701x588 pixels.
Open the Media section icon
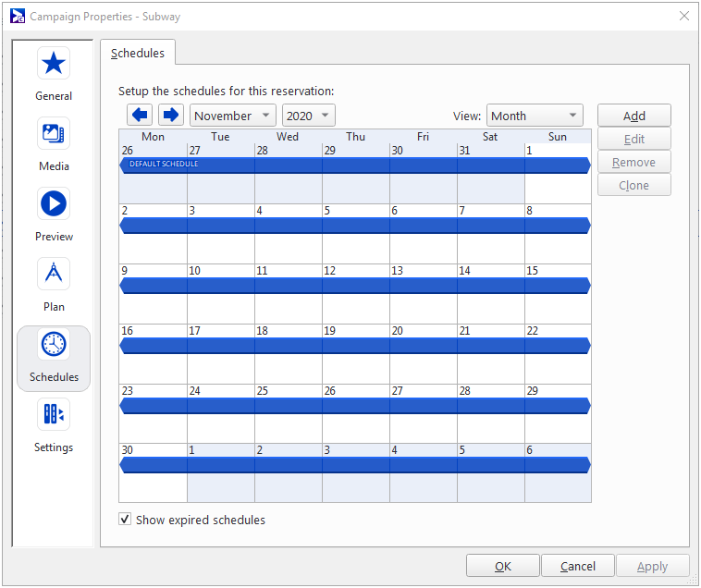click(x=54, y=134)
